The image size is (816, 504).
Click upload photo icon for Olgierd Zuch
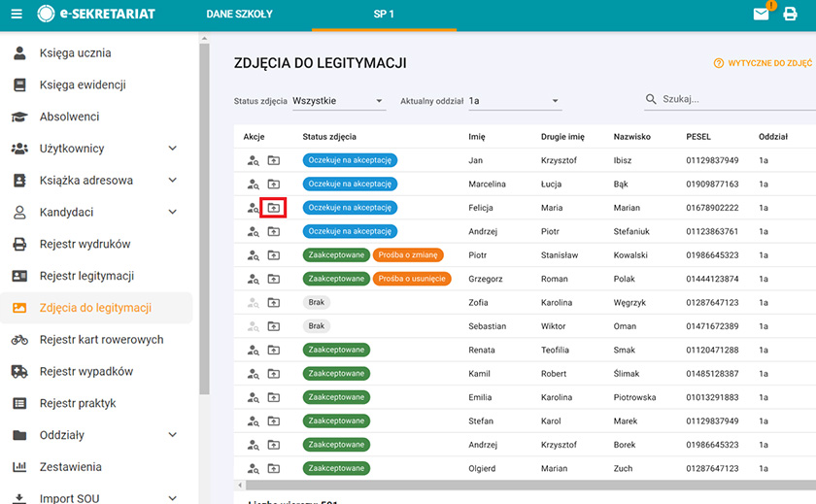(x=274, y=469)
